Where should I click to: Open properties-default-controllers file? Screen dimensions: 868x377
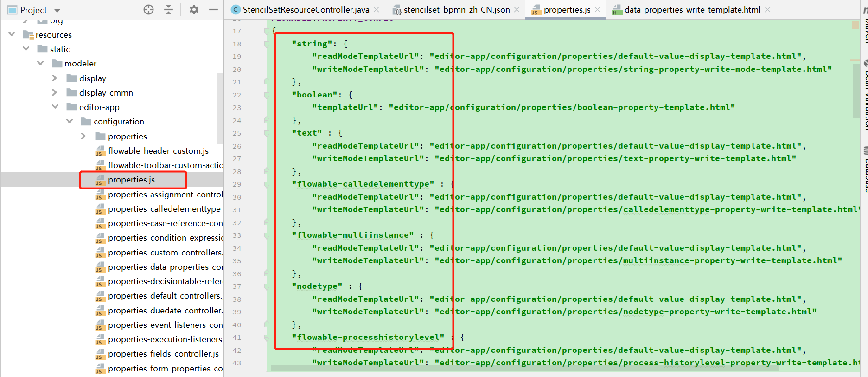(x=166, y=295)
